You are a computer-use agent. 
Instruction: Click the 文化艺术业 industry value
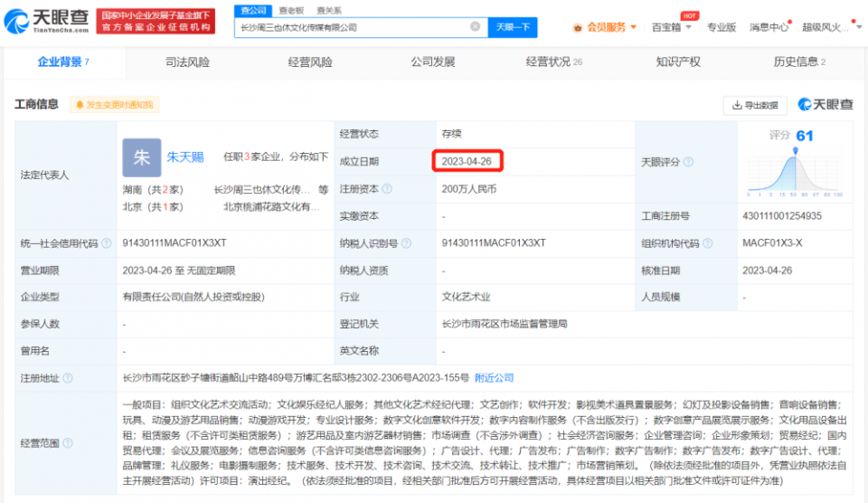[x=467, y=297]
